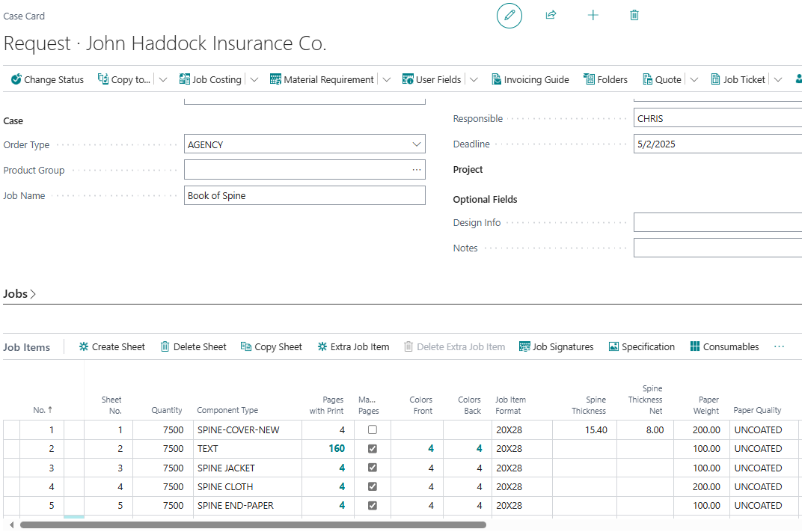The image size is (802, 532).
Task: Toggle Ma... Pages checkbox for TEXT row
Action: [373, 449]
